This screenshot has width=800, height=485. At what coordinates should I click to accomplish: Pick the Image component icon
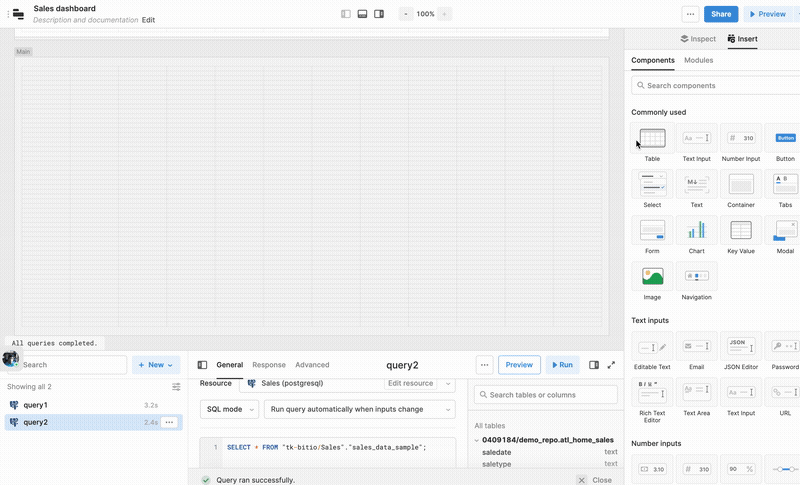click(652, 276)
